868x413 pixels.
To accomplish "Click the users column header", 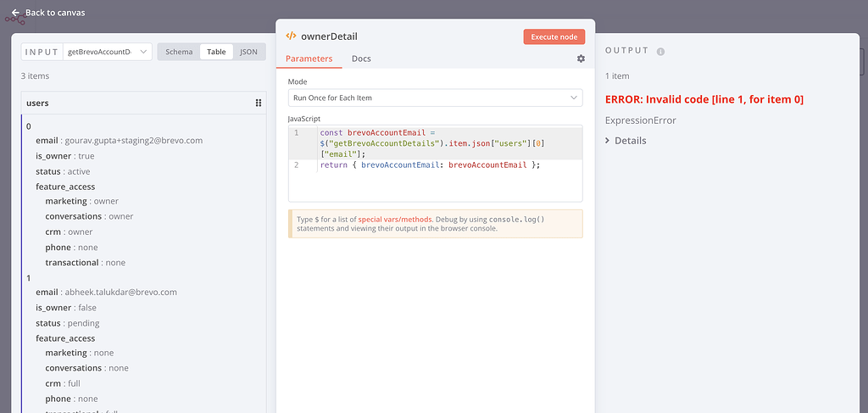I will click(x=39, y=103).
